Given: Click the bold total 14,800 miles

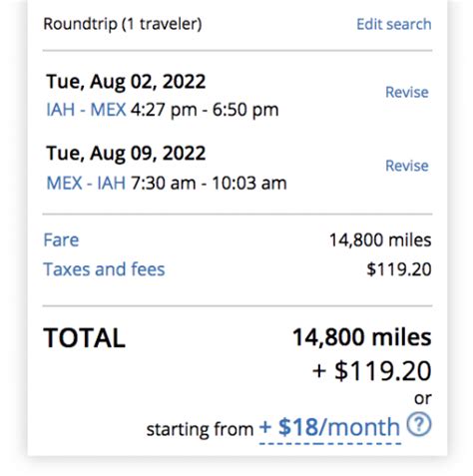Looking at the screenshot, I should pos(362,337).
